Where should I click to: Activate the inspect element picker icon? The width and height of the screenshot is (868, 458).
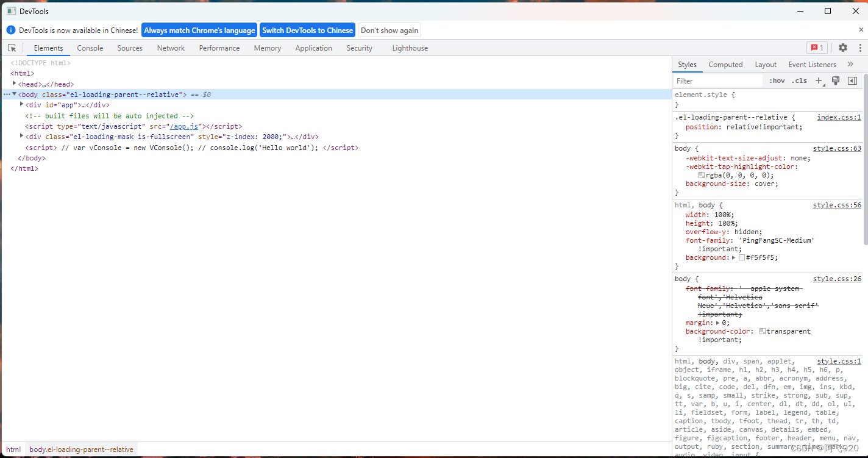(x=12, y=48)
